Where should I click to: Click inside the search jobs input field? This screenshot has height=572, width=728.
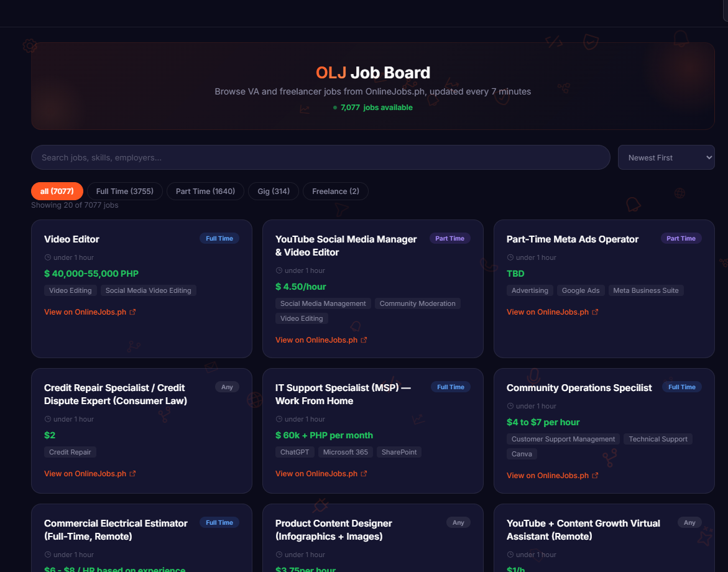point(320,157)
